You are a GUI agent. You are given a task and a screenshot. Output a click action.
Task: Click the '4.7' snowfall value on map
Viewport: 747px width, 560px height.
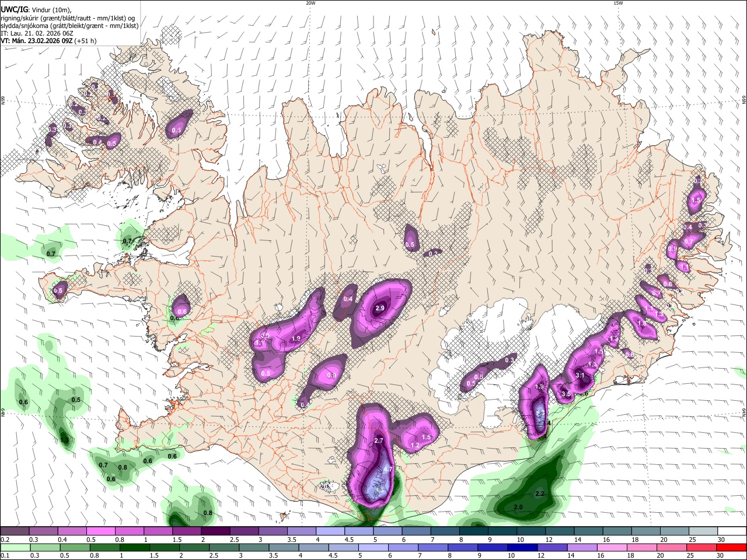[389, 469]
